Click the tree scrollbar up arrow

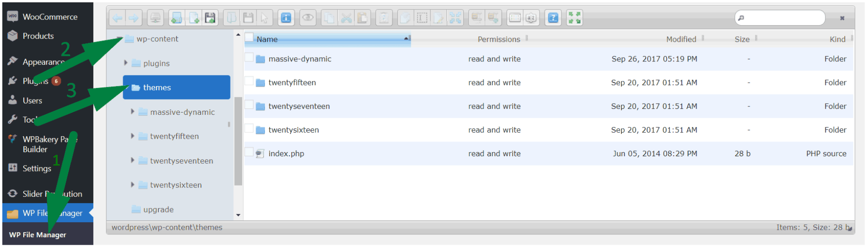pyautogui.click(x=238, y=35)
